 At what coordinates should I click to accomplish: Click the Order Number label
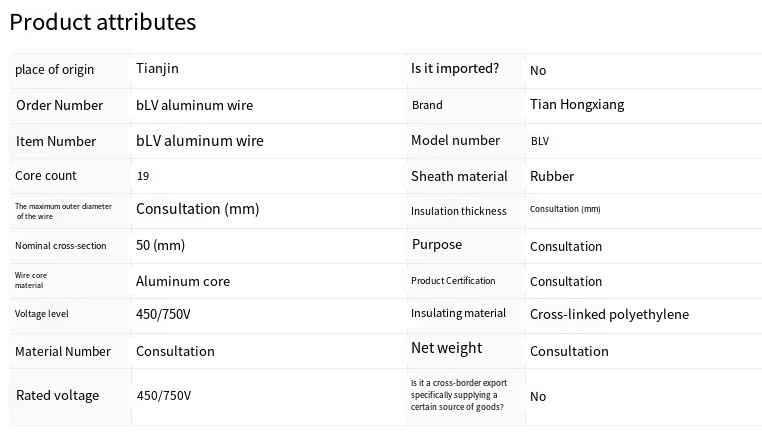(59, 105)
